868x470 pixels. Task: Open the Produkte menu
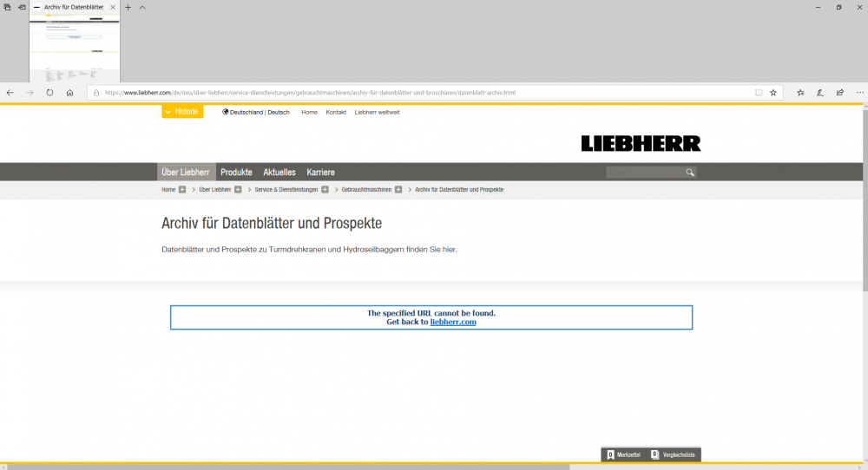tap(236, 172)
